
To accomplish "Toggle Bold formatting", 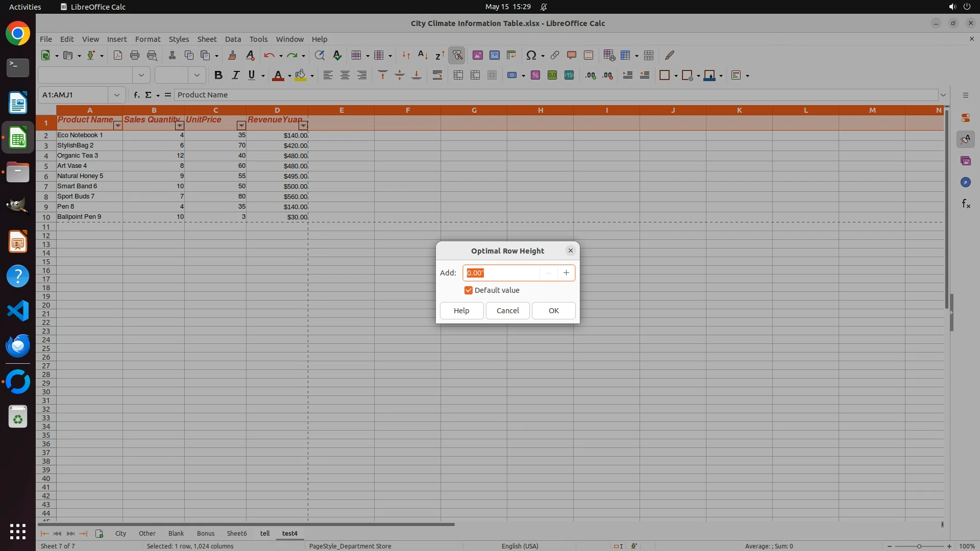I will 218,76.
